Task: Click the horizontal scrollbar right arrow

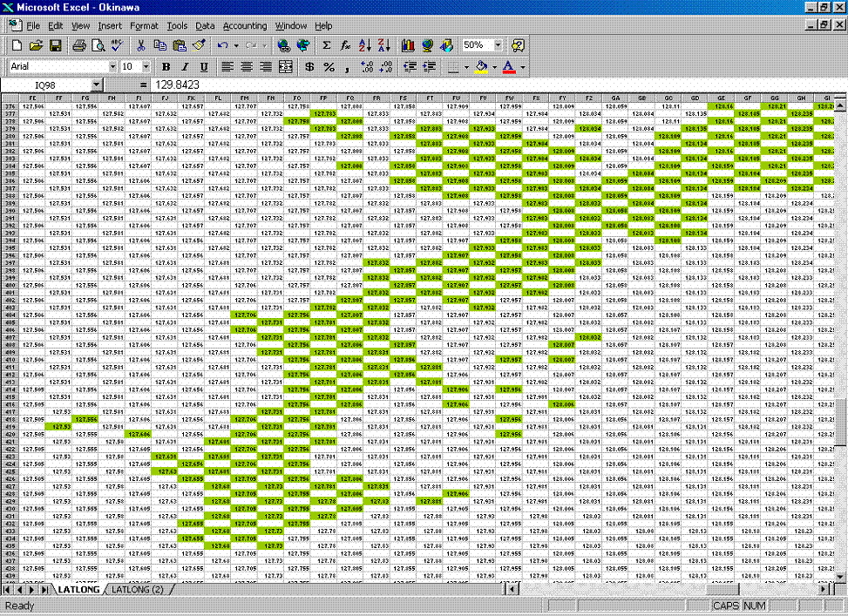Action: [824, 589]
